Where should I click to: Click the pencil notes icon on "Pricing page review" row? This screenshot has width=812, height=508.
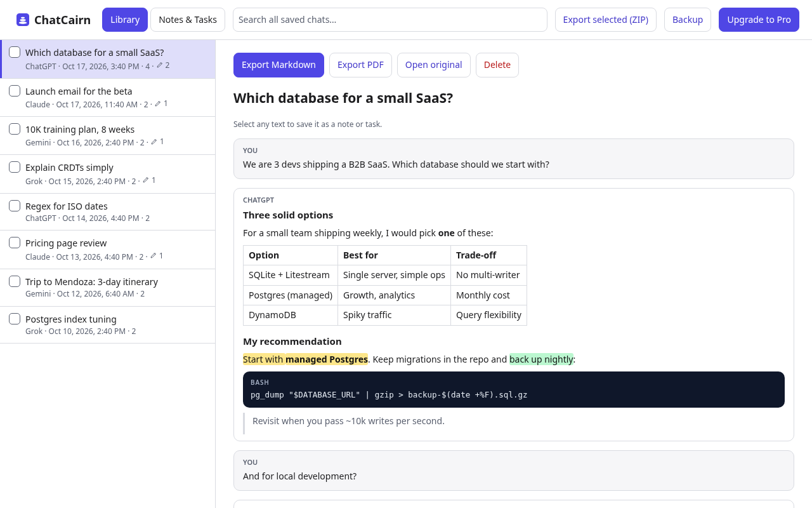[154, 255]
